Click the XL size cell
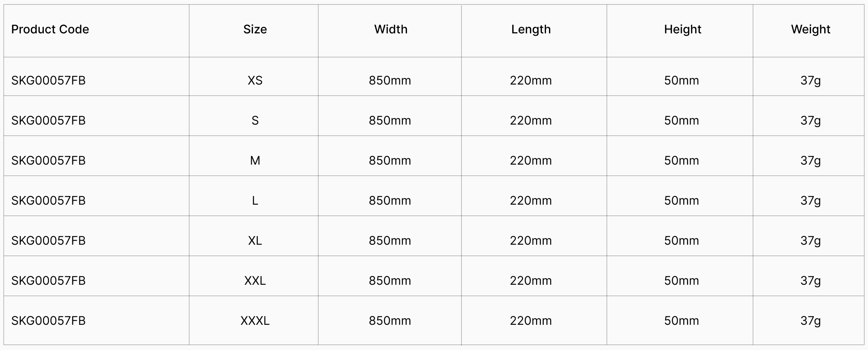The height and width of the screenshot is (350, 868). (255, 241)
